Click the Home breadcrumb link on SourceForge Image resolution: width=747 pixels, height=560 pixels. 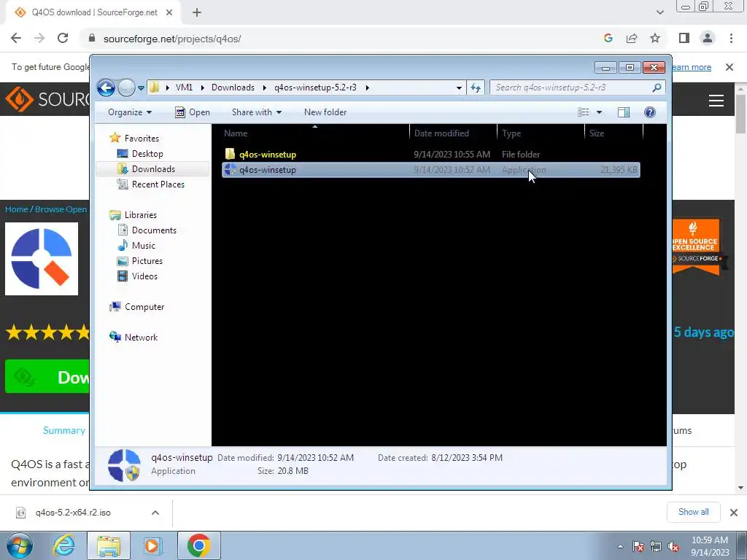coord(17,209)
